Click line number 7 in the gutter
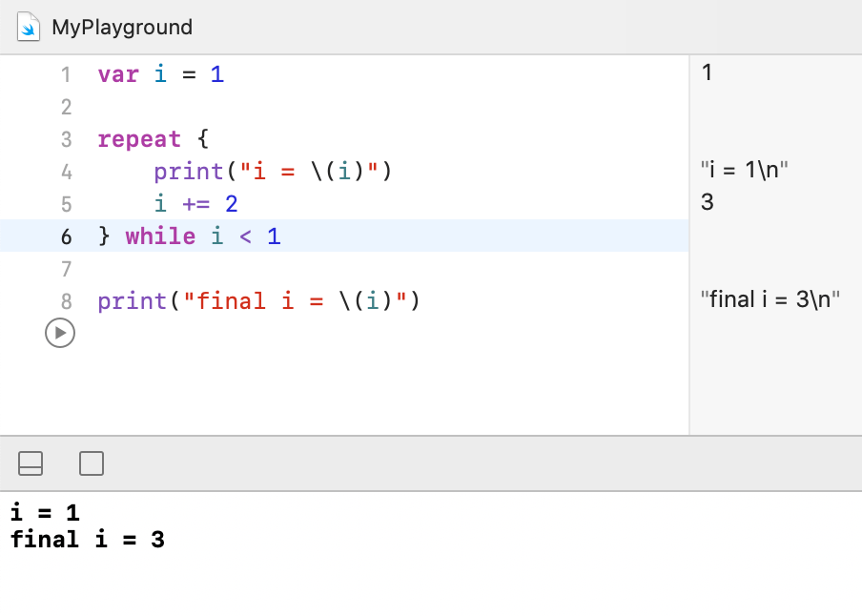Screen dimensions: 862x616 [66, 270]
